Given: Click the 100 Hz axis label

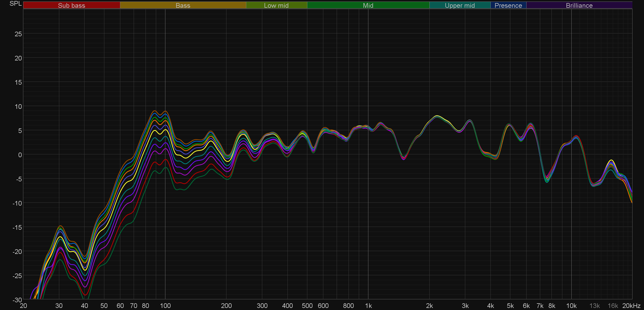Looking at the screenshot, I should [165, 306].
